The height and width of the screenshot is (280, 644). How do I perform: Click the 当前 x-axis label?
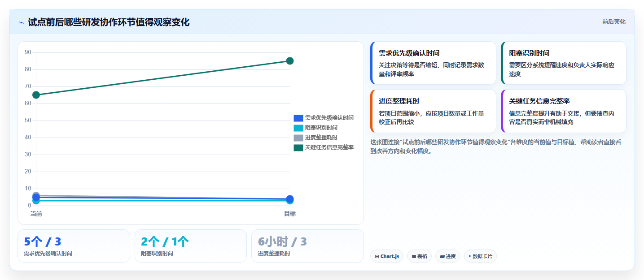pos(36,214)
